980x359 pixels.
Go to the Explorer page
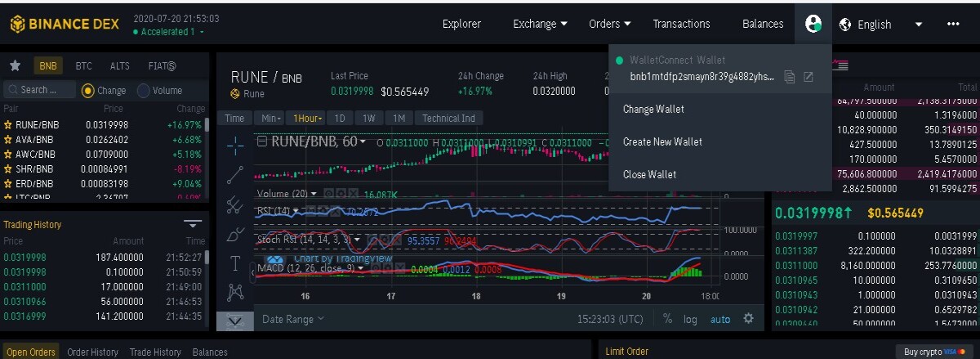(x=461, y=24)
